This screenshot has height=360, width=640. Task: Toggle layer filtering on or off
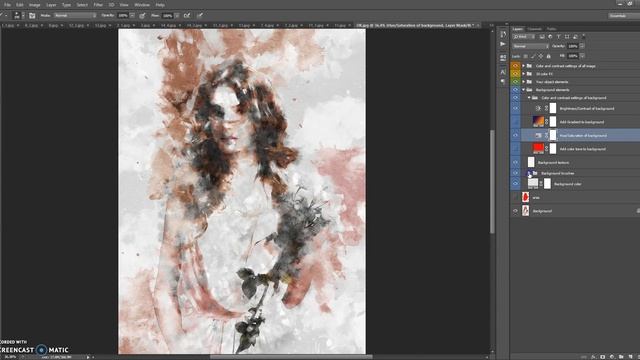coord(584,36)
